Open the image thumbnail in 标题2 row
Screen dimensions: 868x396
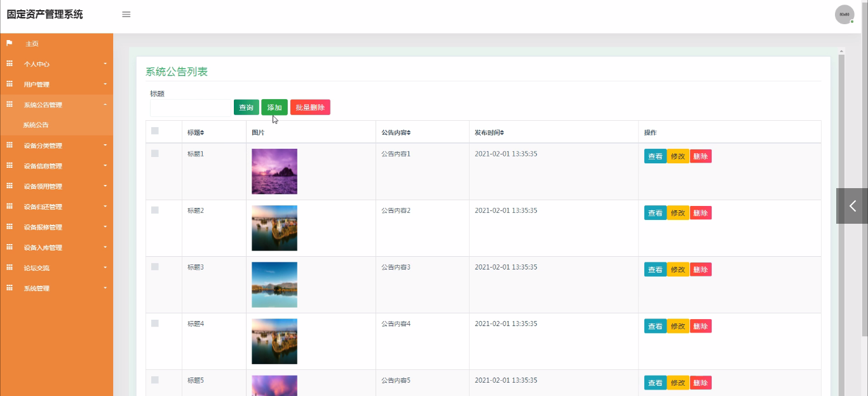click(x=275, y=228)
